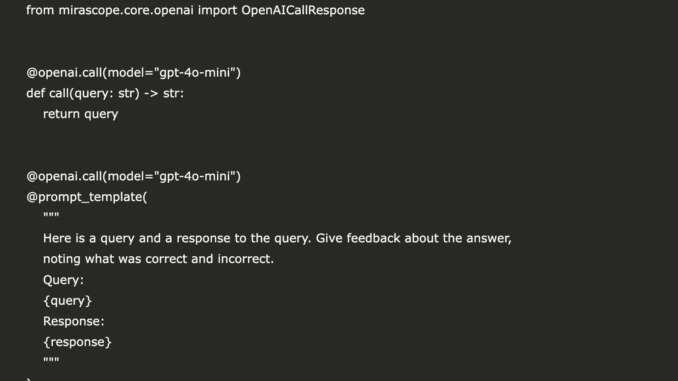Click the {response} placeholder
The height and width of the screenshot is (381, 678).
click(x=77, y=342)
